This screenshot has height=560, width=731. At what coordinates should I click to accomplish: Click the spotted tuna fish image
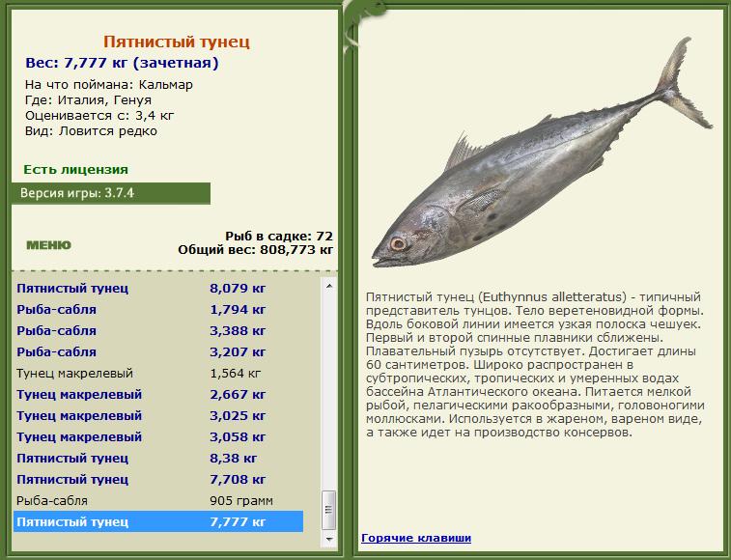coord(542,153)
